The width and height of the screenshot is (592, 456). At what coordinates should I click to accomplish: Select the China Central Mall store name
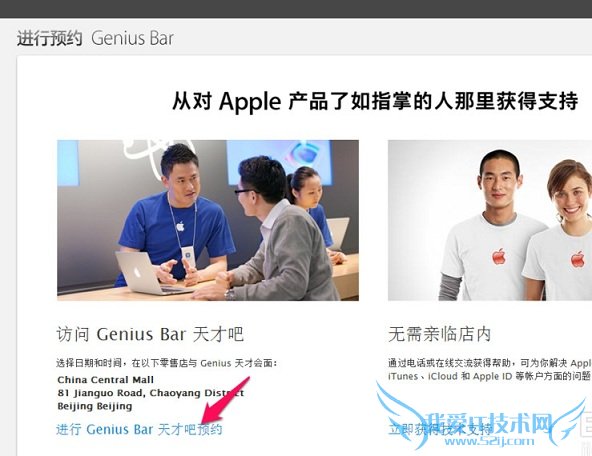(106, 379)
